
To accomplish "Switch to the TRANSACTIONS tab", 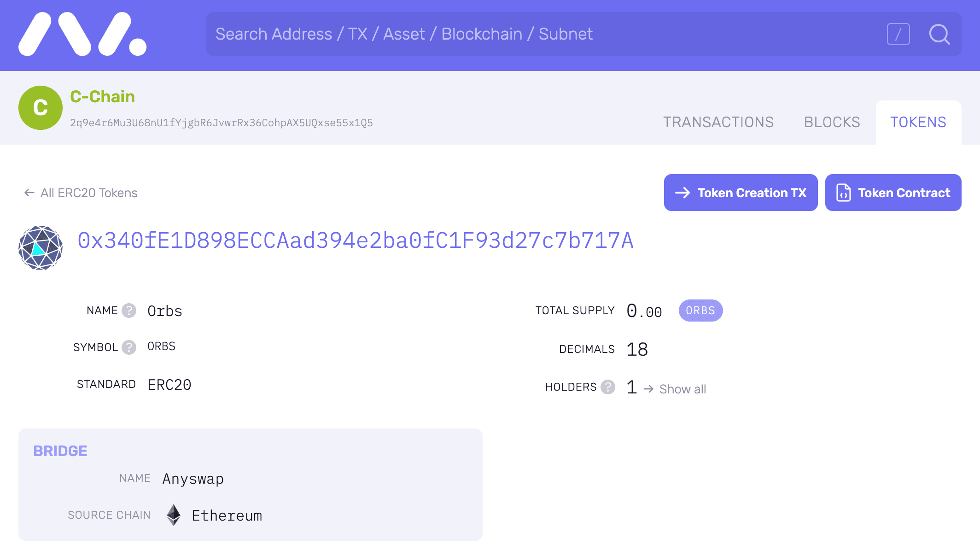I will 718,122.
